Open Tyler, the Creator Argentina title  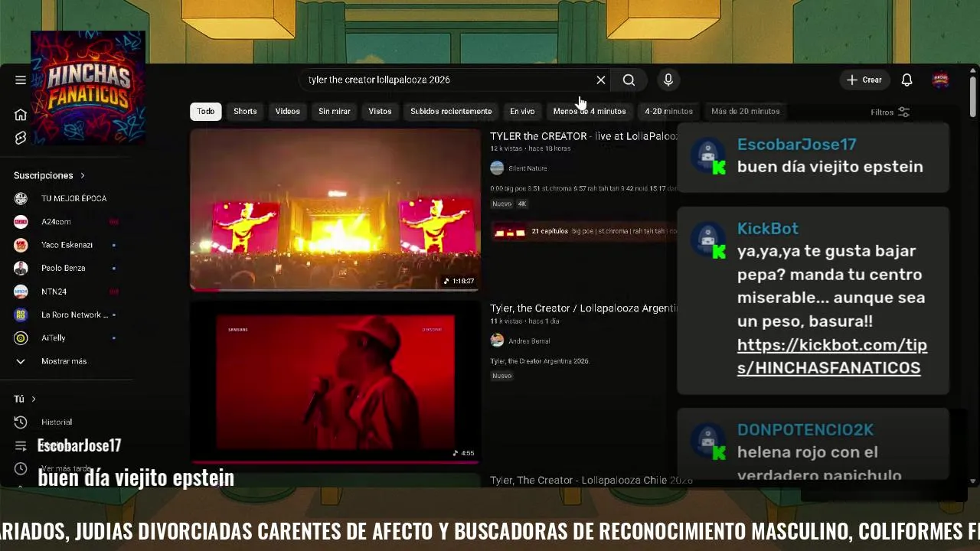583,308
